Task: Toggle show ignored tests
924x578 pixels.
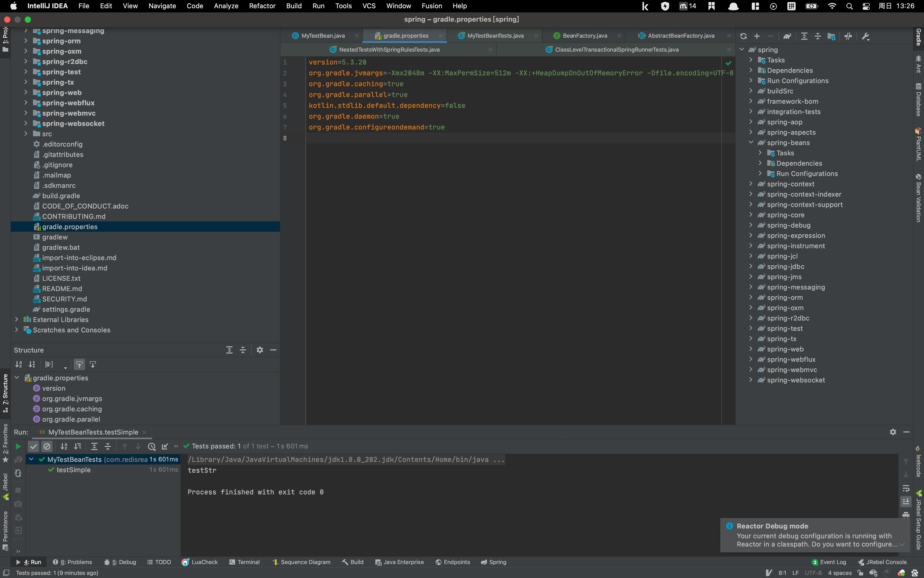Action: click(47, 446)
